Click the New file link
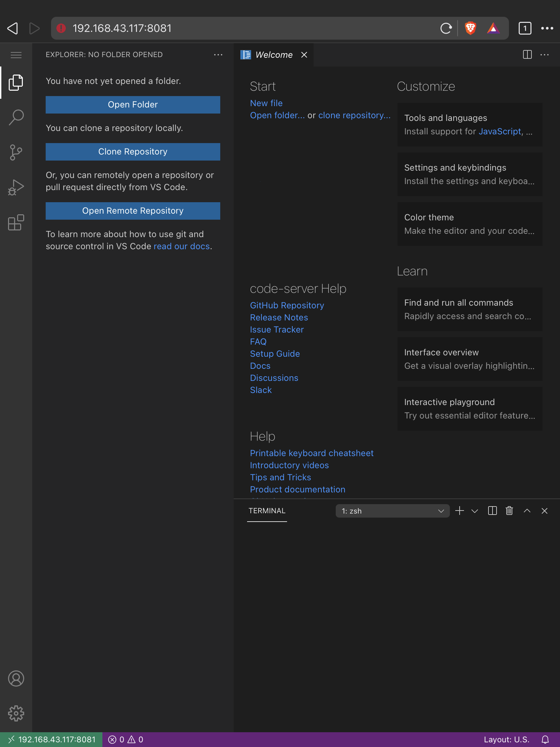The image size is (560, 747). (x=266, y=103)
